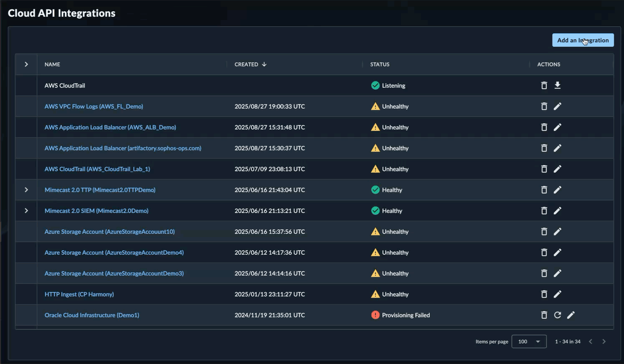Retry provisioning for Oracle Cloud Infrastructure
Viewport: 624px width, 364px height.
click(x=558, y=315)
